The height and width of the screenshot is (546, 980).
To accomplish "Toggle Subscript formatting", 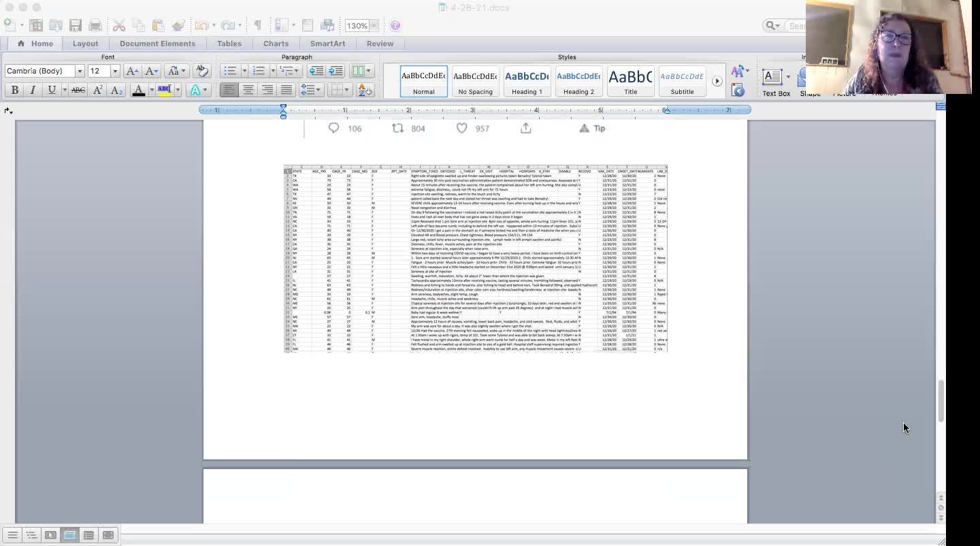I will (x=116, y=90).
